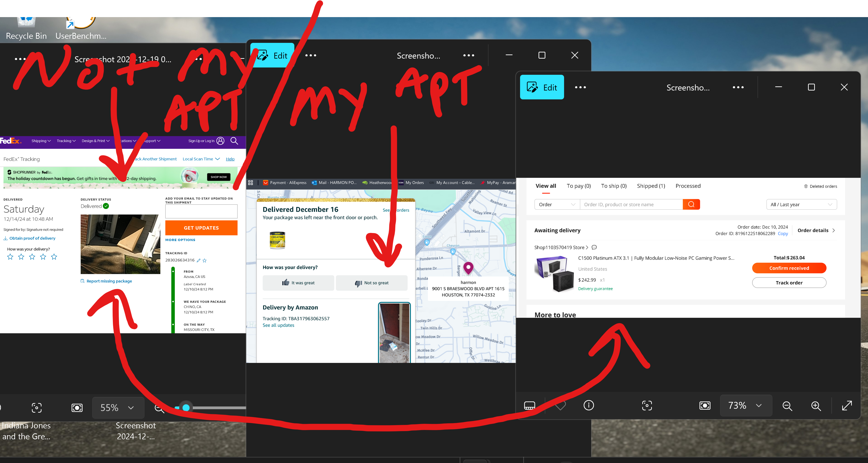The width and height of the screenshot is (868, 463).
Task: Click the orange AliExpress search button
Action: click(x=691, y=204)
